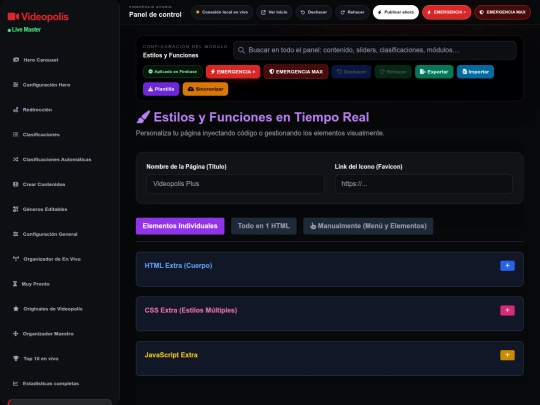Switch to Manualmente (Menú y Elementos) tab
540x405 pixels.
click(x=368, y=226)
